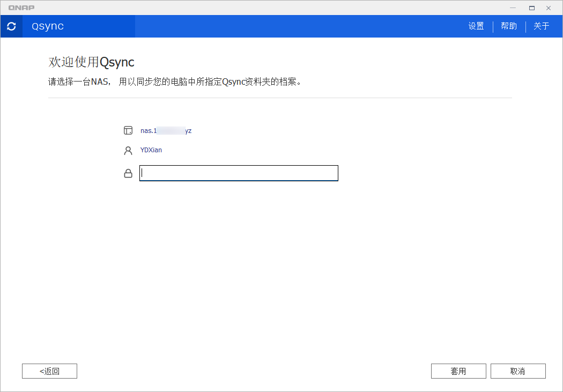Minimize the Qsync window

(513, 8)
